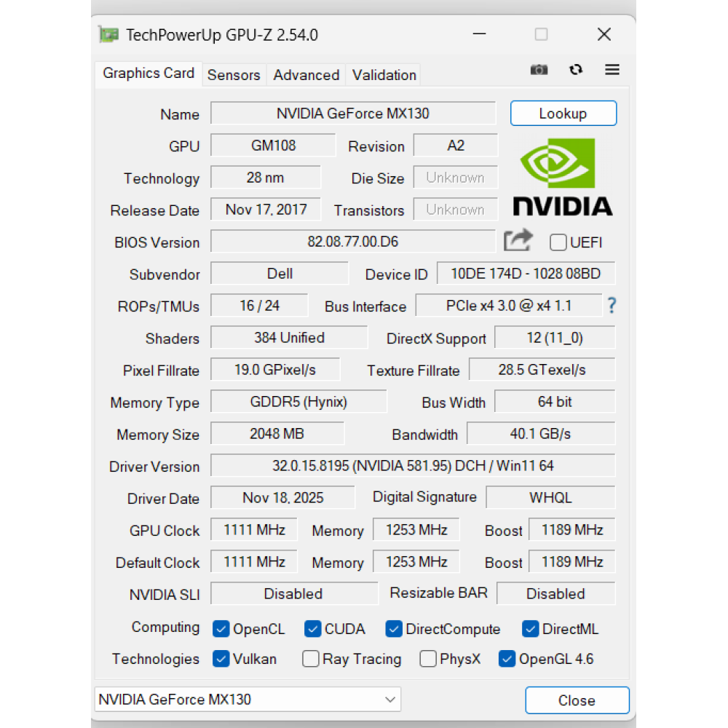Toggle the DirectML checkbox

(x=530, y=629)
